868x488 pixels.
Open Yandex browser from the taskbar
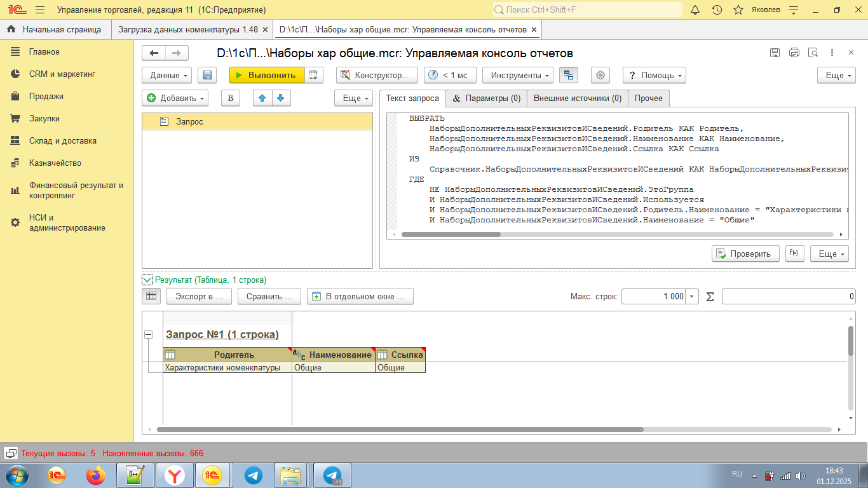[175, 475]
